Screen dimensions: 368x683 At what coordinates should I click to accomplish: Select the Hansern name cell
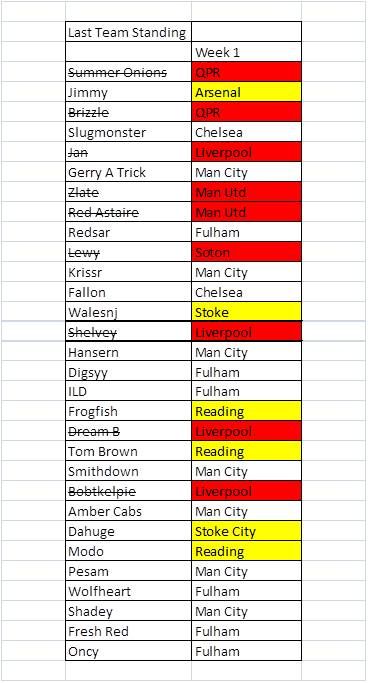pos(128,352)
